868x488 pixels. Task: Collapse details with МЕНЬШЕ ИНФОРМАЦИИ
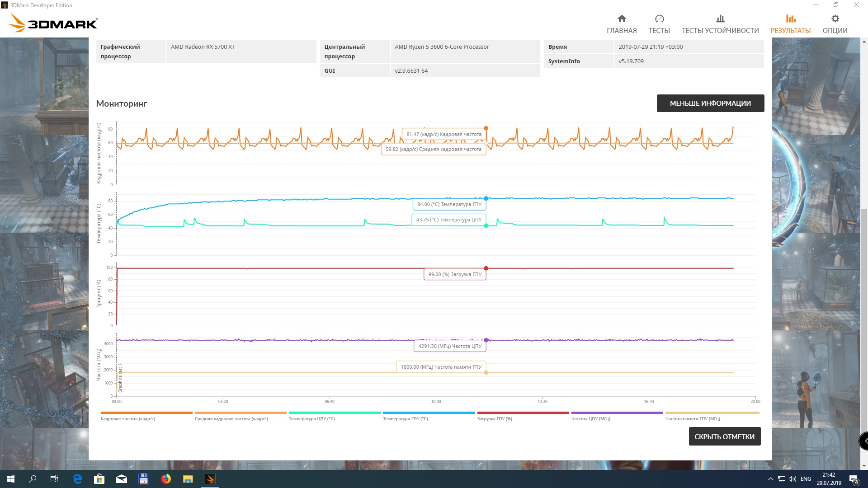(x=710, y=103)
